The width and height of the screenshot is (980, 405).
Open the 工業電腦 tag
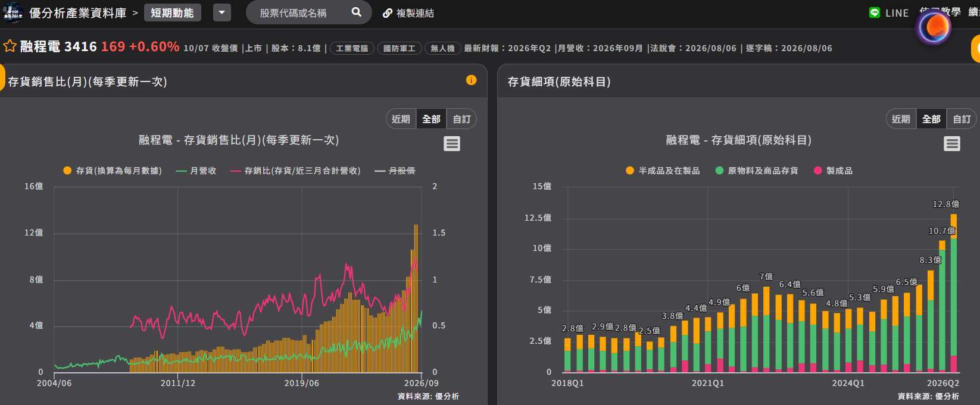[352, 48]
